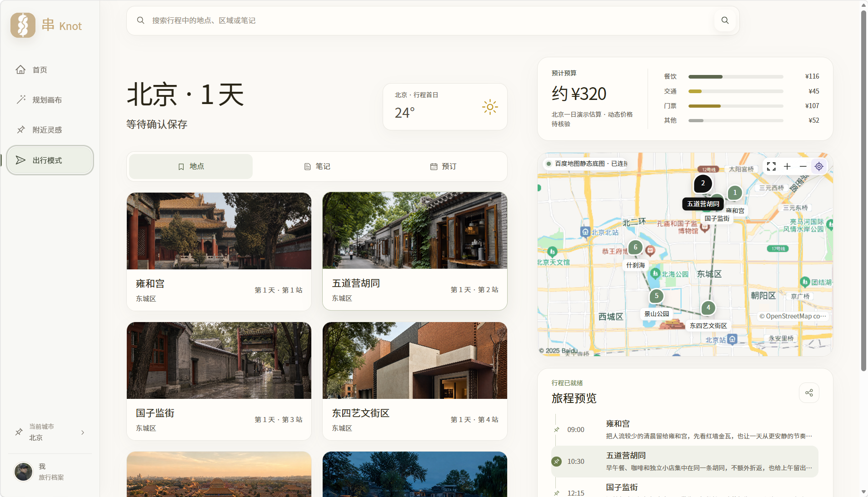
Task: Click the Knot app logo icon
Action: [23, 25]
